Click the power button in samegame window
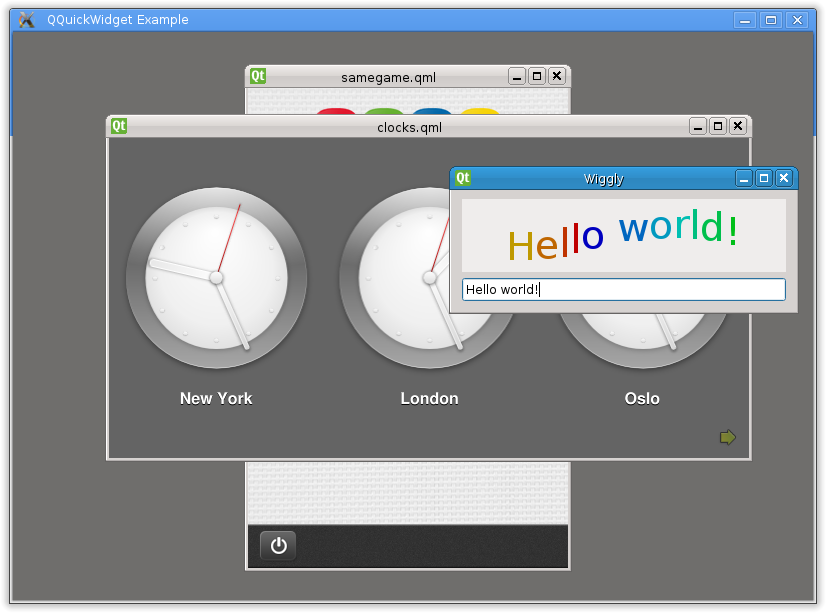 tap(278, 546)
